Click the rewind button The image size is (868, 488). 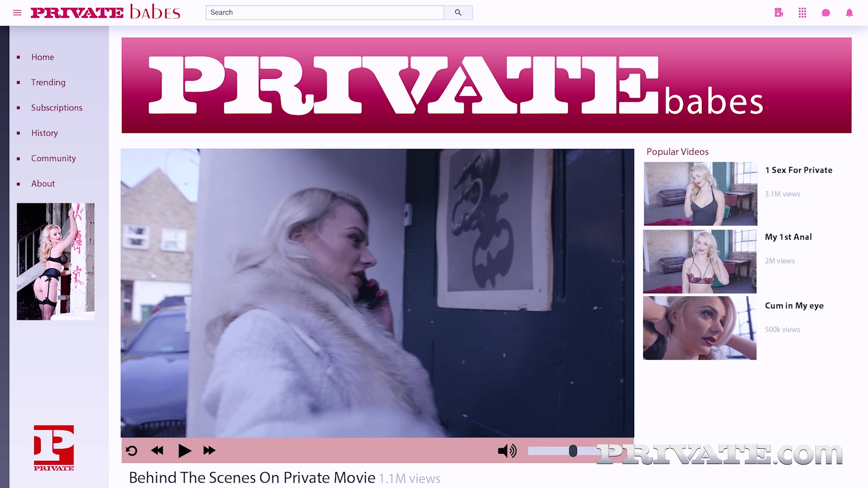coord(157,450)
